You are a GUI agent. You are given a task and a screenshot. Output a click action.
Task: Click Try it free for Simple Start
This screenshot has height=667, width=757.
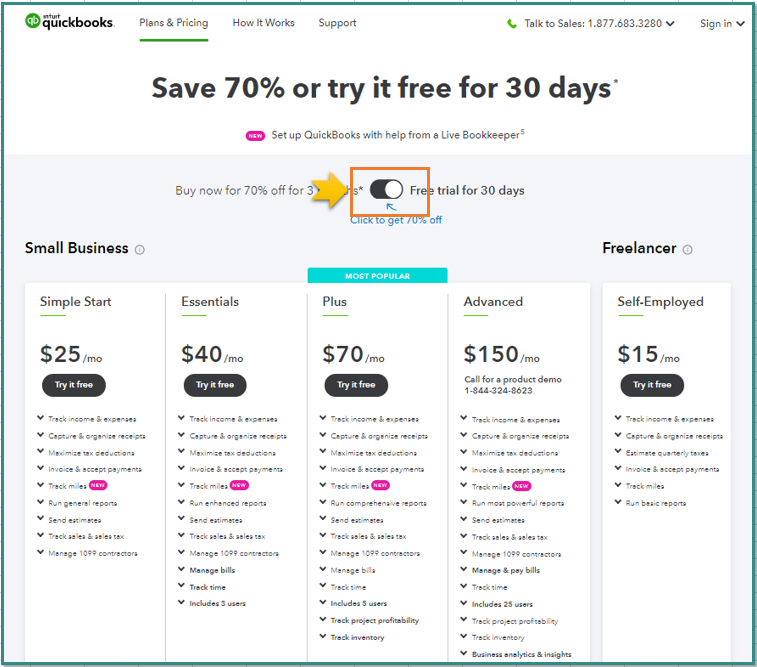(x=73, y=385)
